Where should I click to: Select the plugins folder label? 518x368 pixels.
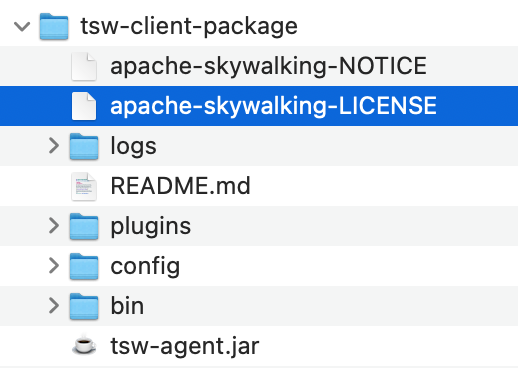point(151,226)
